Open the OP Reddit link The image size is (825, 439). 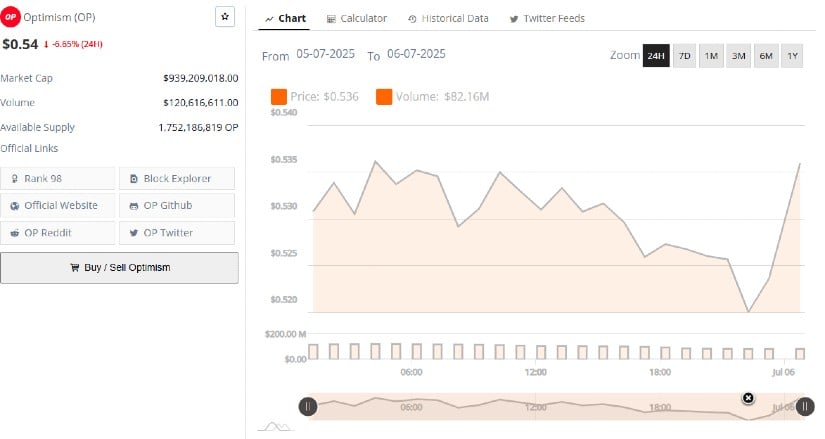[x=57, y=233]
